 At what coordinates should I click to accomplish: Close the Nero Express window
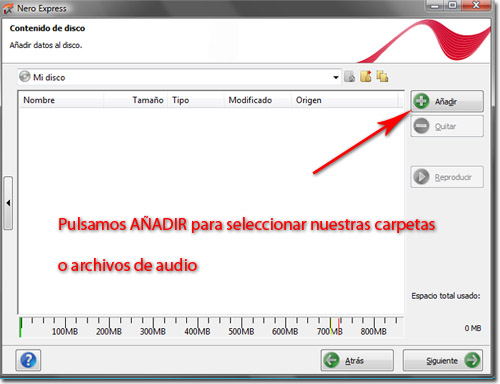pyautogui.click(x=476, y=5)
